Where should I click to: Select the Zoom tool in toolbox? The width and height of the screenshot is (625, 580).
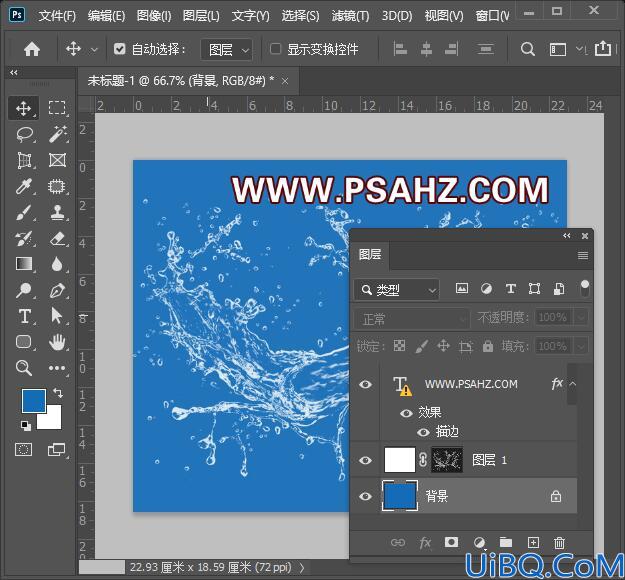click(x=24, y=368)
